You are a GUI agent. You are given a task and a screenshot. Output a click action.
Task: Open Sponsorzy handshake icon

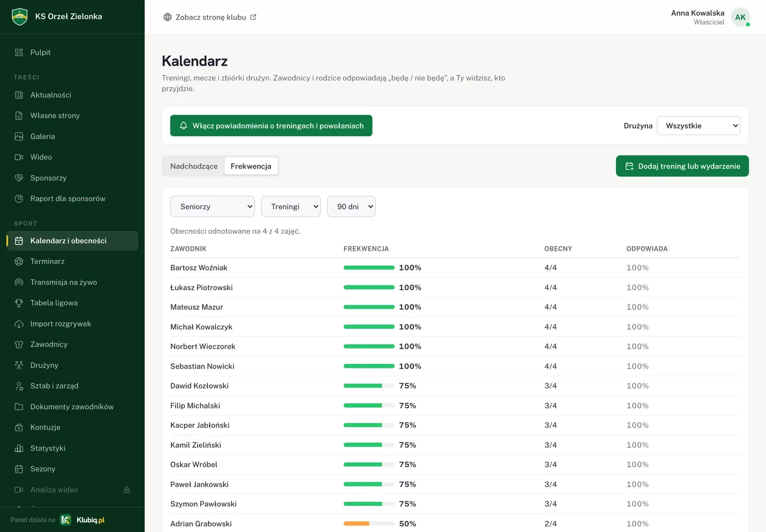click(x=19, y=178)
